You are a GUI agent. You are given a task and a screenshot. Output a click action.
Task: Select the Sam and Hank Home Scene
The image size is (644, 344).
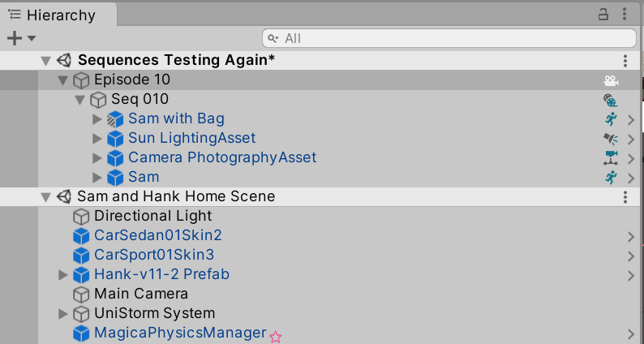click(x=176, y=196)
